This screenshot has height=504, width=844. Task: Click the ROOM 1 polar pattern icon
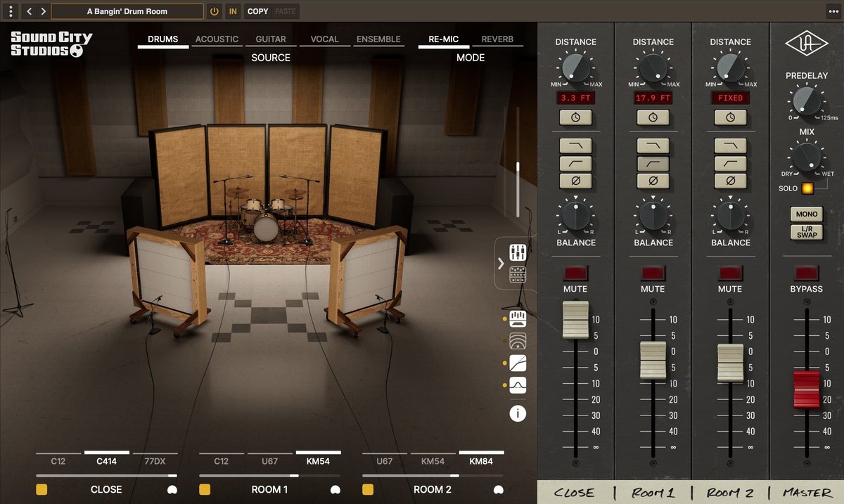(335, 489)
